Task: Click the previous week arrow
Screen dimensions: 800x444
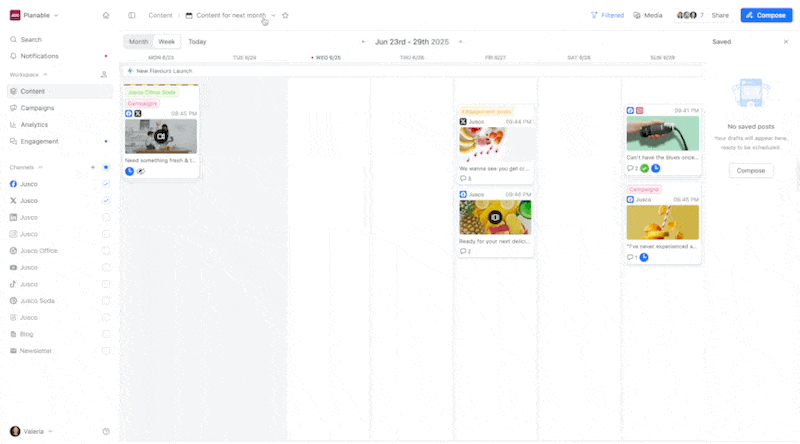Action: [364, 42]
